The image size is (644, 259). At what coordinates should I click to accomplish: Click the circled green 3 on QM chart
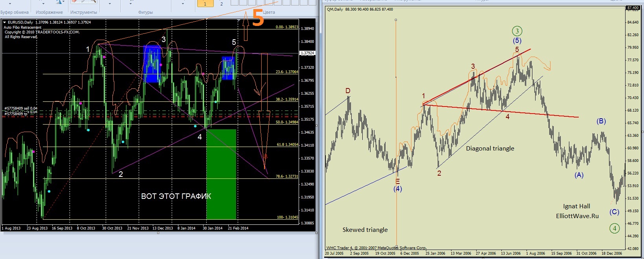(517, 31)
